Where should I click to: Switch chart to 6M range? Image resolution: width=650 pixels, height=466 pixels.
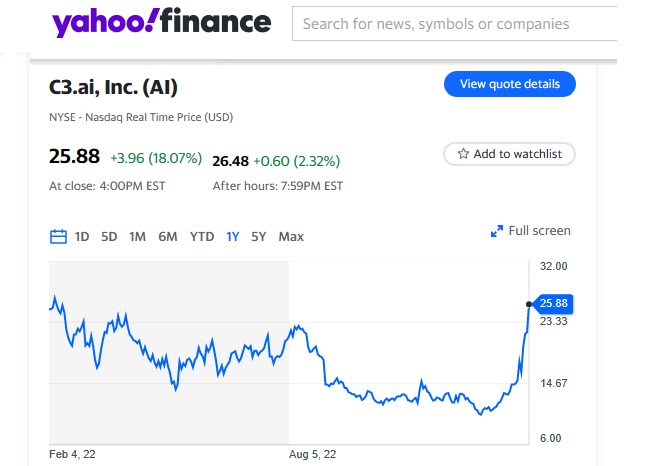coord(167,237)
